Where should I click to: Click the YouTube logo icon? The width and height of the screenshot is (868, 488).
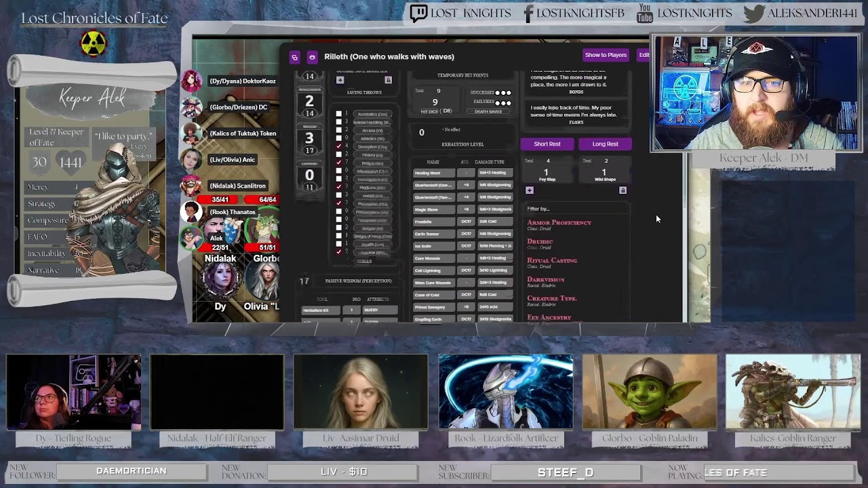click(x=644, y=14)
